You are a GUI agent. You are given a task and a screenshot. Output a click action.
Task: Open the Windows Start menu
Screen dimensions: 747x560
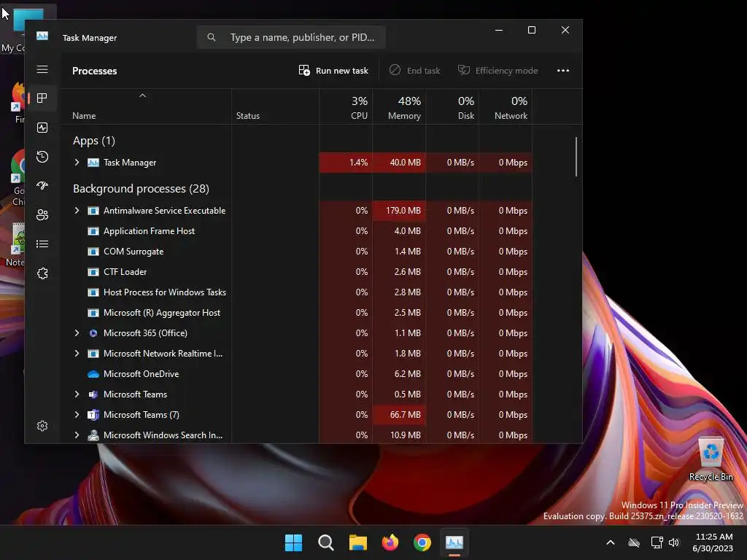pos(293,542)
